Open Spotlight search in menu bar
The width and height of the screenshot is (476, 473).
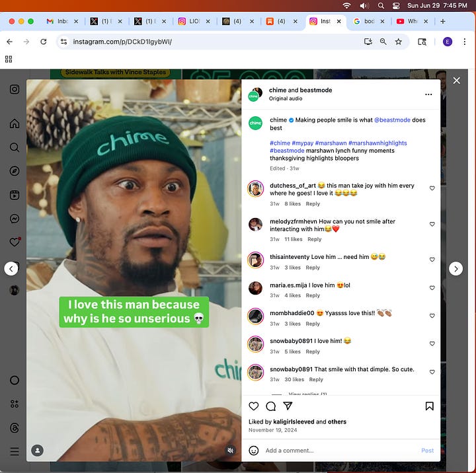click(381, 5)
